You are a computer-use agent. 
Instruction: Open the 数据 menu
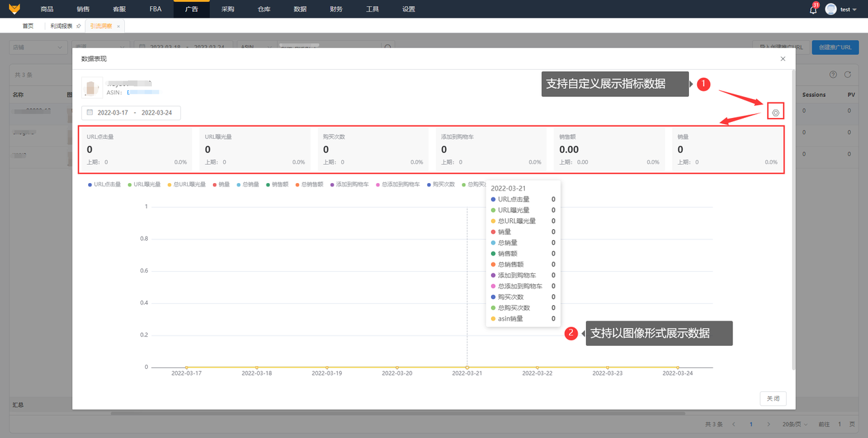(x=300, y=9)
